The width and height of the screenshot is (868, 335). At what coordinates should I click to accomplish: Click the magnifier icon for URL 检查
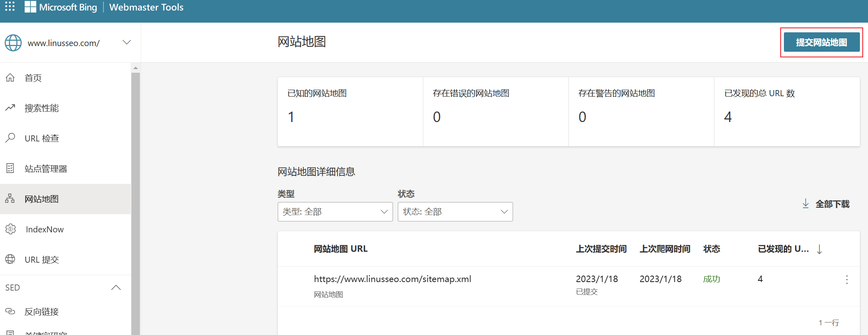pos(10,138)
